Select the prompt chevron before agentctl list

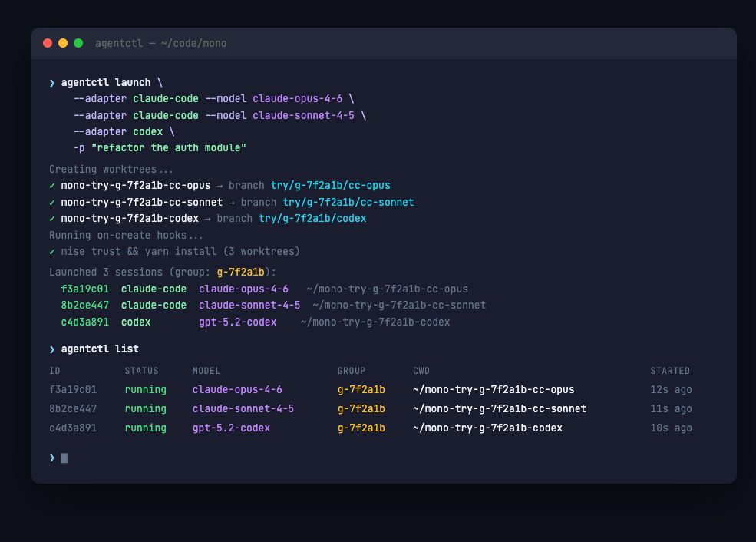click(51, 349)
